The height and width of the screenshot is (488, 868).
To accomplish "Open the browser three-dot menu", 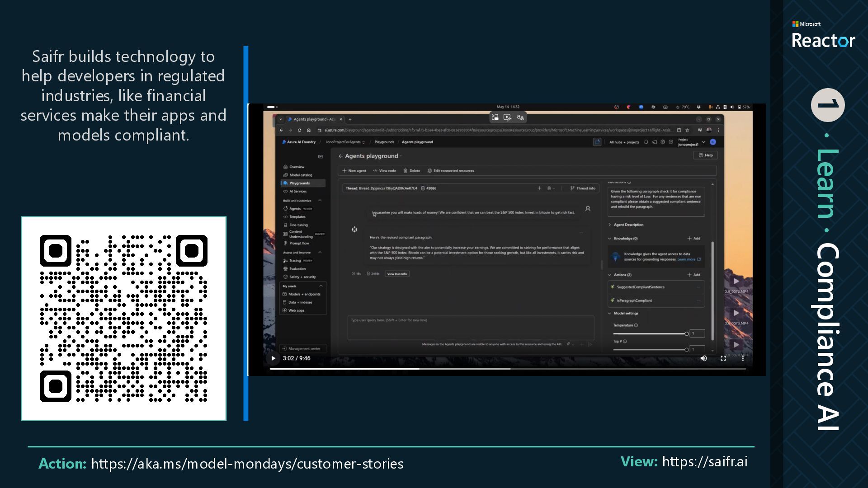I will point(718,130).
